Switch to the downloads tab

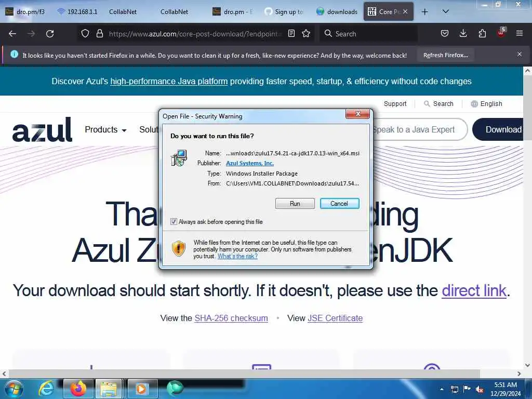pyautogui.click(x=337, y=12)
